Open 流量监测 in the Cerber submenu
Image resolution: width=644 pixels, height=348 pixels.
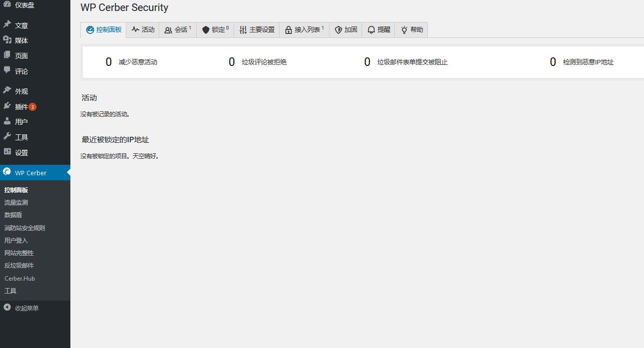click(16, 202)
